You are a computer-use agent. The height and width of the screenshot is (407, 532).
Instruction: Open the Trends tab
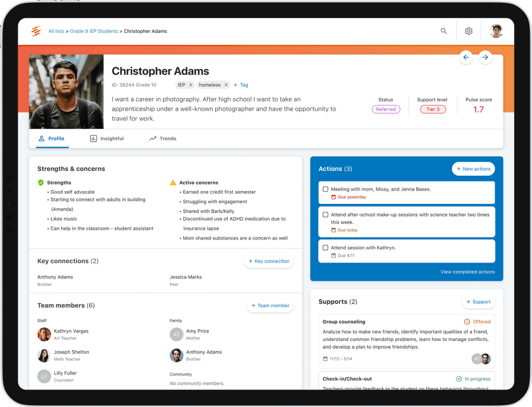click(x=163, y=138)
